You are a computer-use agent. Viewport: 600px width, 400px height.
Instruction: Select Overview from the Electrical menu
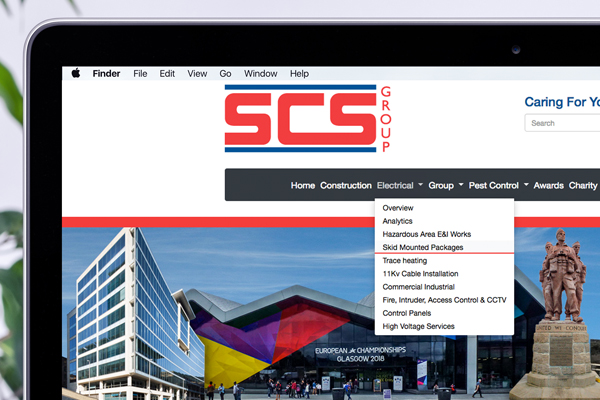397,208
